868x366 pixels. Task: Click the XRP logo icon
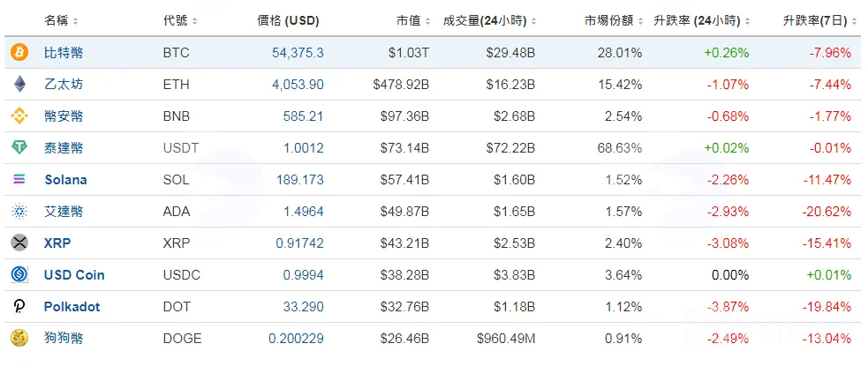tap(19, 243)
